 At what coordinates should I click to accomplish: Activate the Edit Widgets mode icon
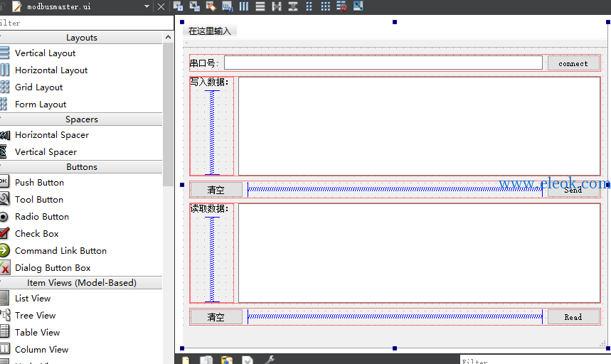coord(178,6)
